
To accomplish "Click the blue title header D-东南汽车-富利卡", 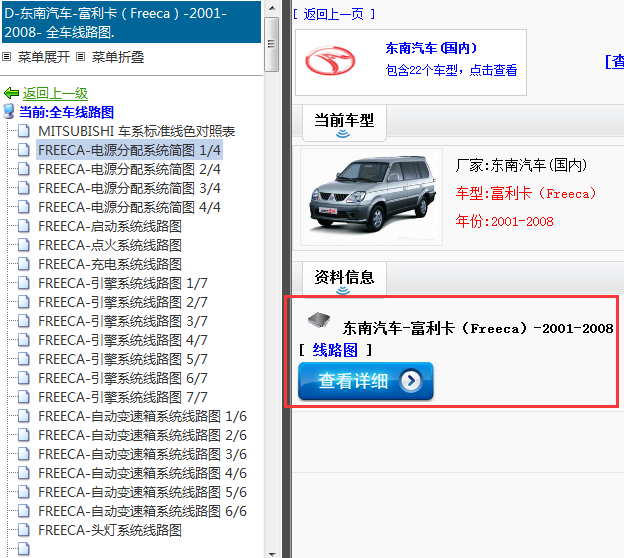I will 131,22.
